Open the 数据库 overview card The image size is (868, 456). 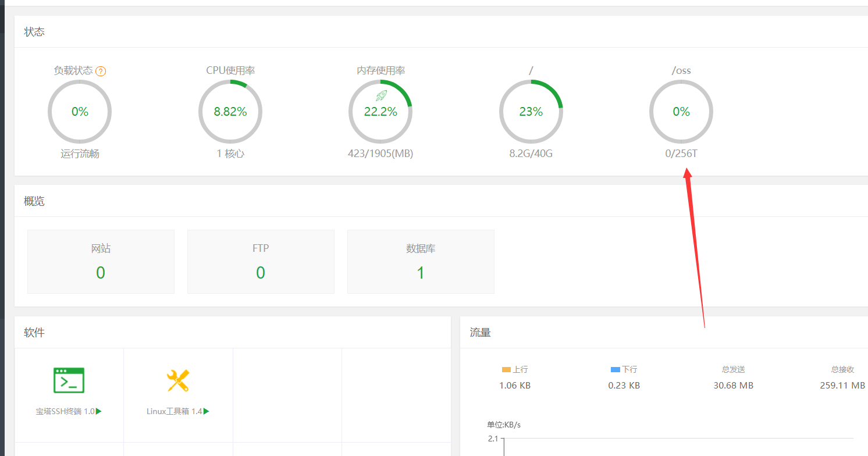[421, 262]
